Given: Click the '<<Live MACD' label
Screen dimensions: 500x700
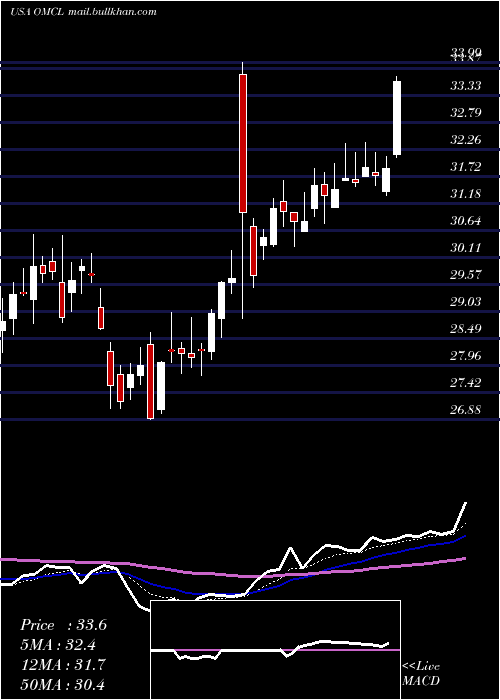Looking at the screenshot, I should [421, 673].
